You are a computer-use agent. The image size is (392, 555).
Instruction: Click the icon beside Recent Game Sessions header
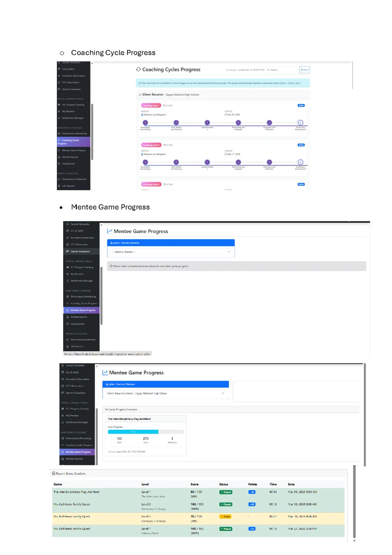pos(54,473)
